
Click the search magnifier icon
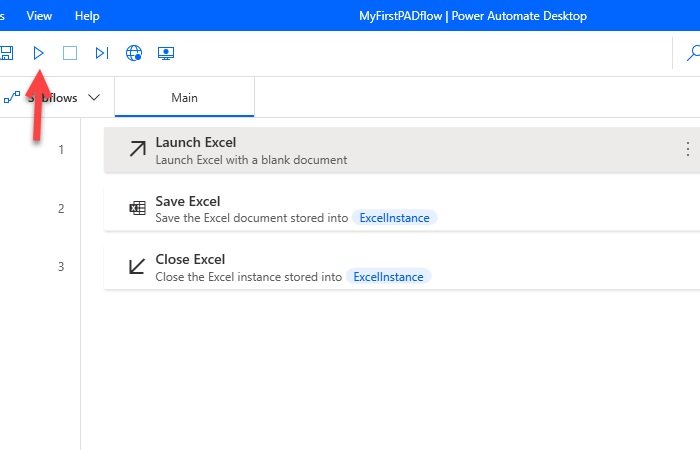[x=693, y=53]
